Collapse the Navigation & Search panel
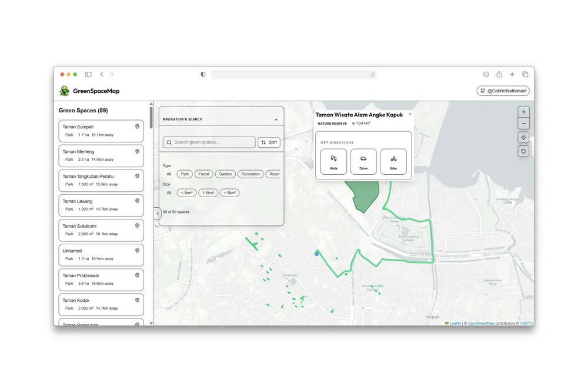Viewport: 588px width, 392px height. click(x=276, y=119)
